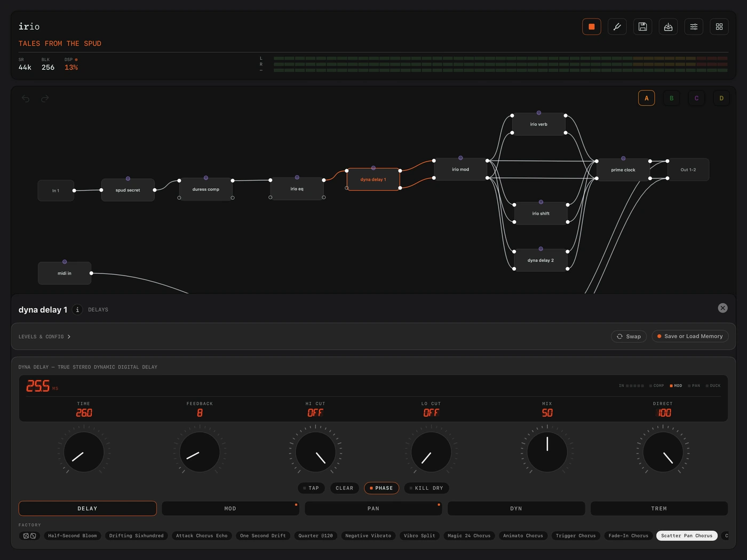Click the FEEDBACK knob

click(x=200, y=452)
